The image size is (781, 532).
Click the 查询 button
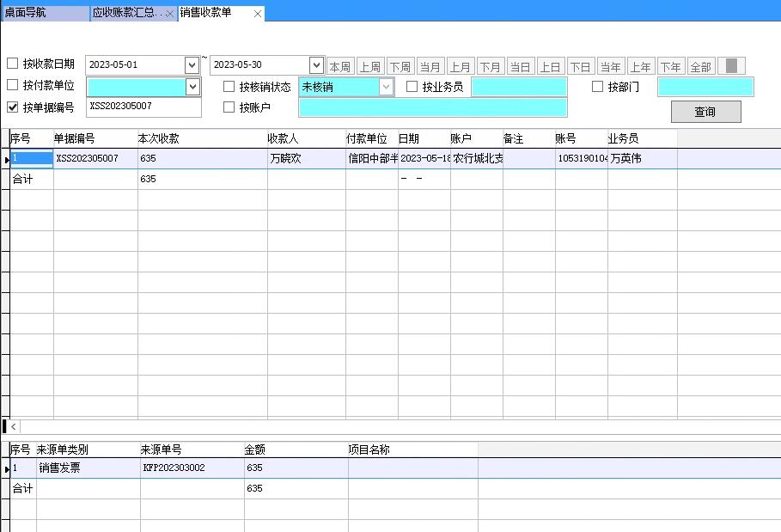click(705, 112)
